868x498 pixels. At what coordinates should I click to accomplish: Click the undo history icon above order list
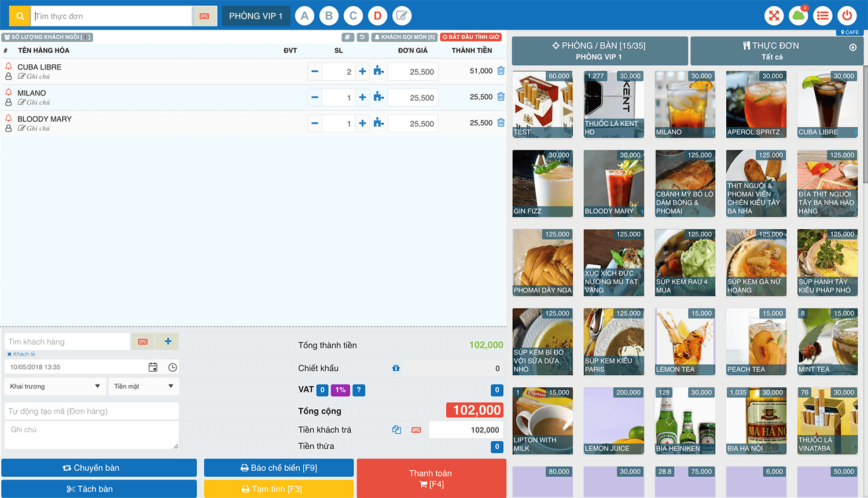(x=362, y=37)
